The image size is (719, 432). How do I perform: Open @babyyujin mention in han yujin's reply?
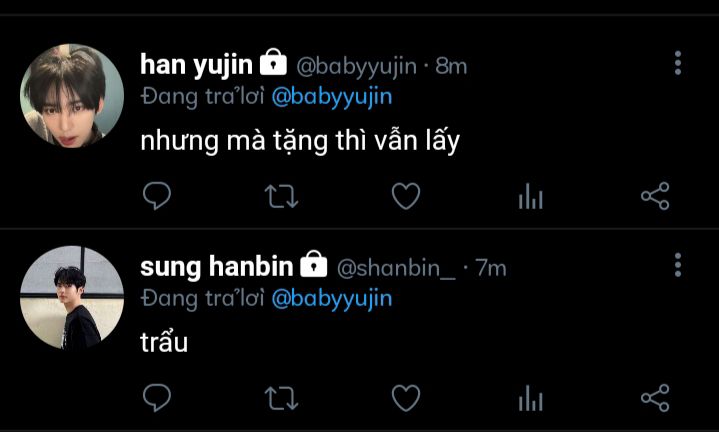coord(332,97)
